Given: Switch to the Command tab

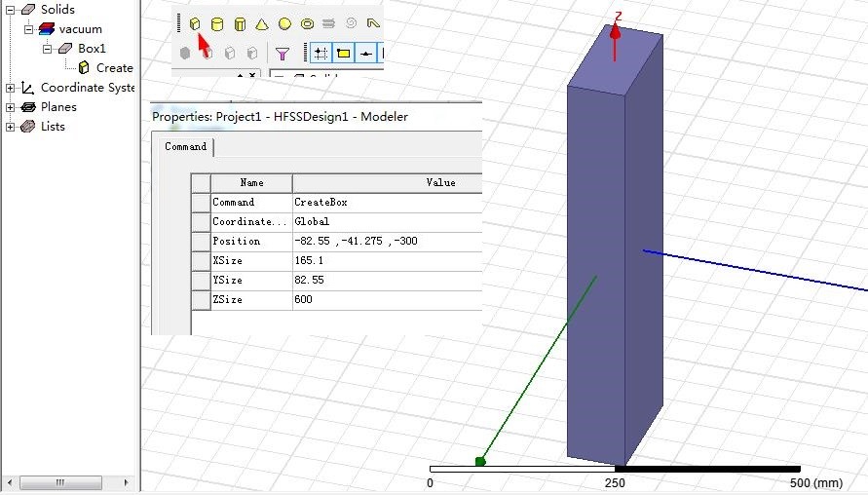Looking at the screenshot, I should click(x=185, y=147).
